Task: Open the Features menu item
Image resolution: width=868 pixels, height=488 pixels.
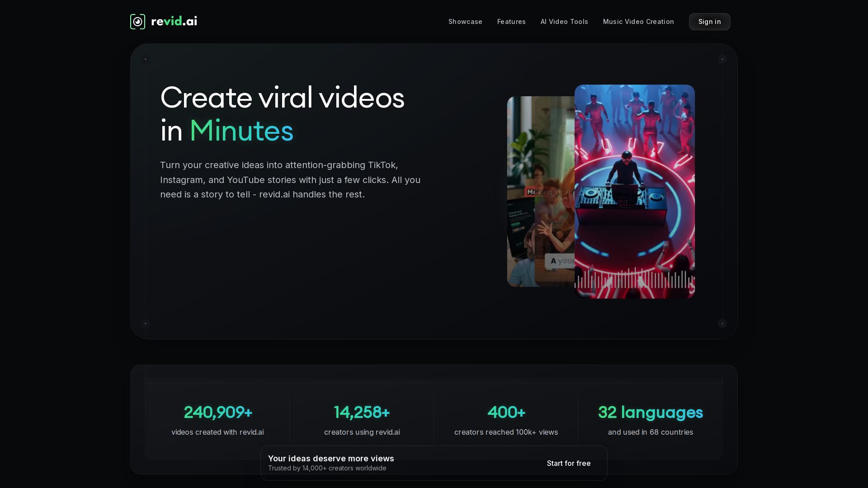Action: point(511,22)
